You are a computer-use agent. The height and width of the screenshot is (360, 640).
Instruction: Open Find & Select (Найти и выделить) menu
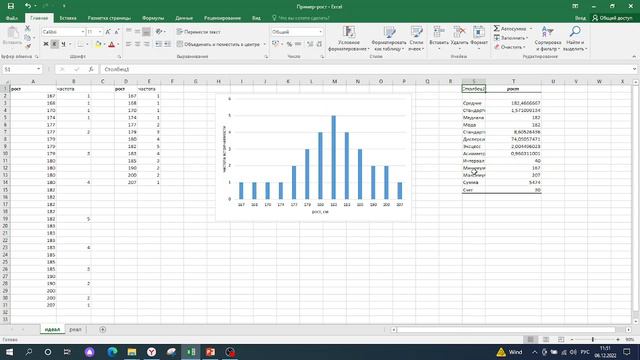575,39
